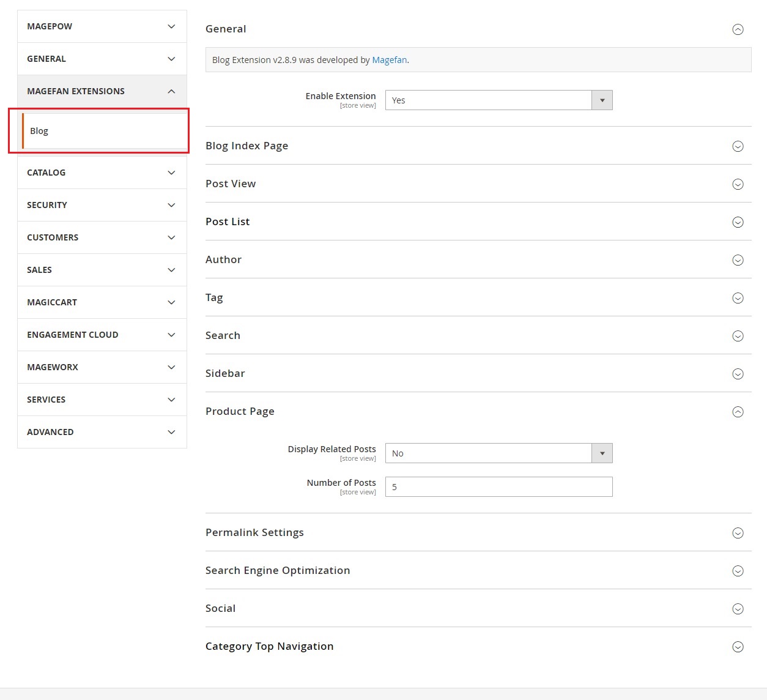Screen dimensions: 767x700
Task: Expand the Catalog sidebar group
Action: (102, 173)
